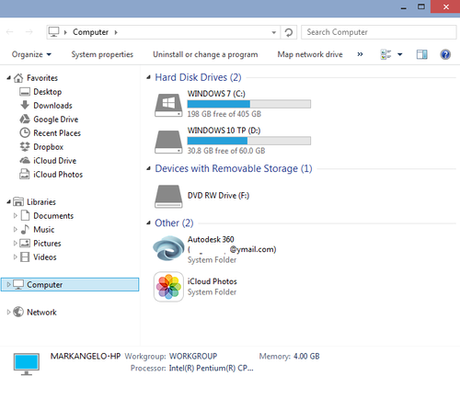Click the Libraries folder icon
The width and height of the screenshot is (460, 399).
pyautogui.click(x=18, y=202)
